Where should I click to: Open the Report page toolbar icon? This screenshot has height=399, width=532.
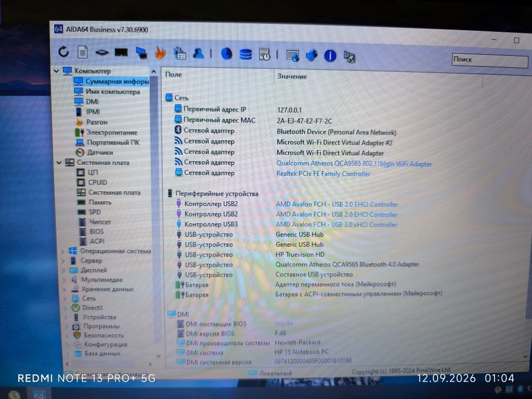[x=83, y=52]
